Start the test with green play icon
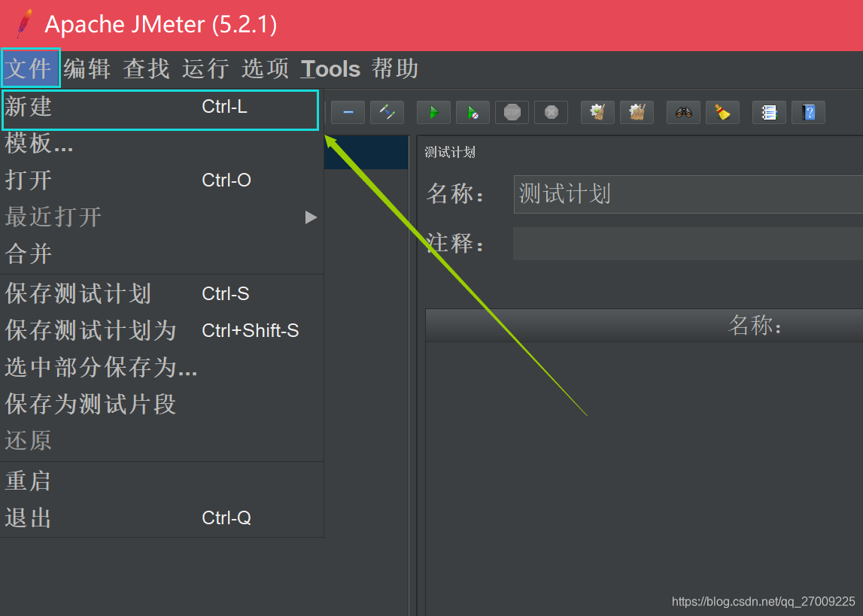Screen dimensions: 863x616 point(433,112)
